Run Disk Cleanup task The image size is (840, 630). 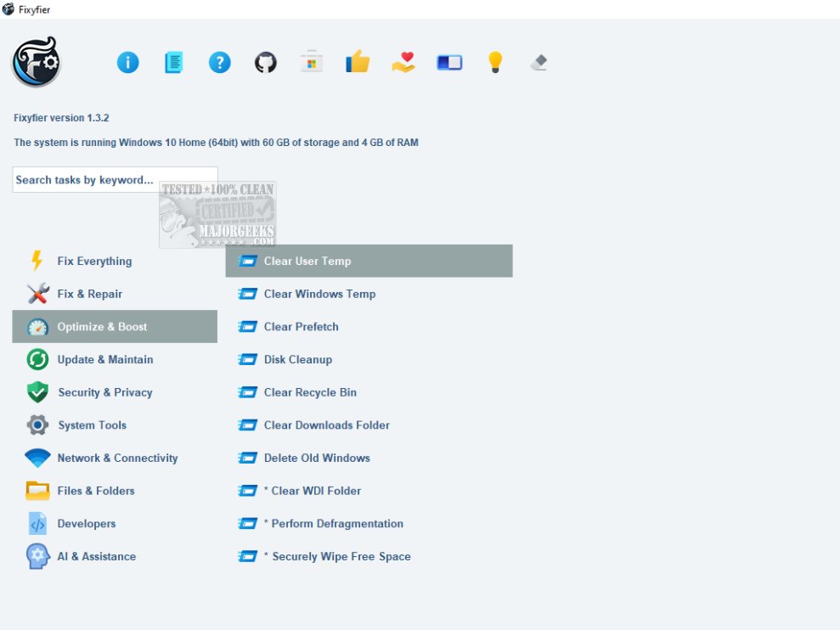click(x=369, y=359)
